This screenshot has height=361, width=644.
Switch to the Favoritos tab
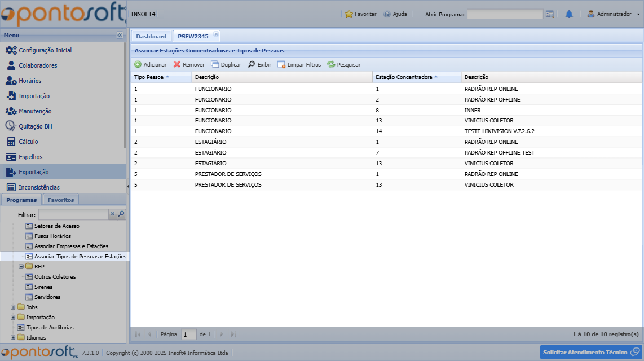(60, 200)
